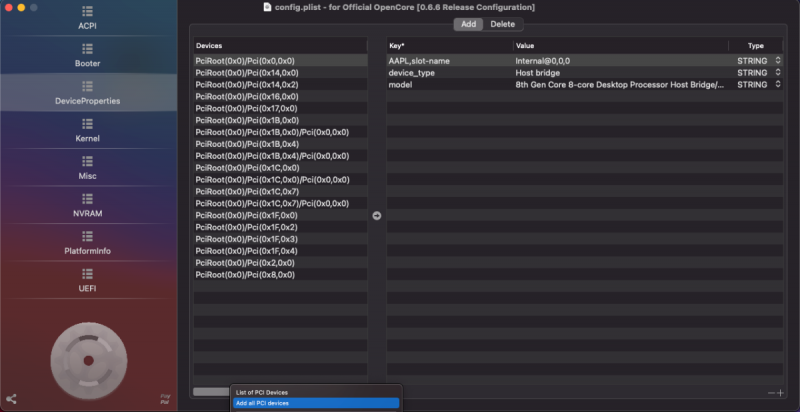Click the Devices column header
Image resolution: width=800 pixels, height=412 pixels.
point(280,46)
